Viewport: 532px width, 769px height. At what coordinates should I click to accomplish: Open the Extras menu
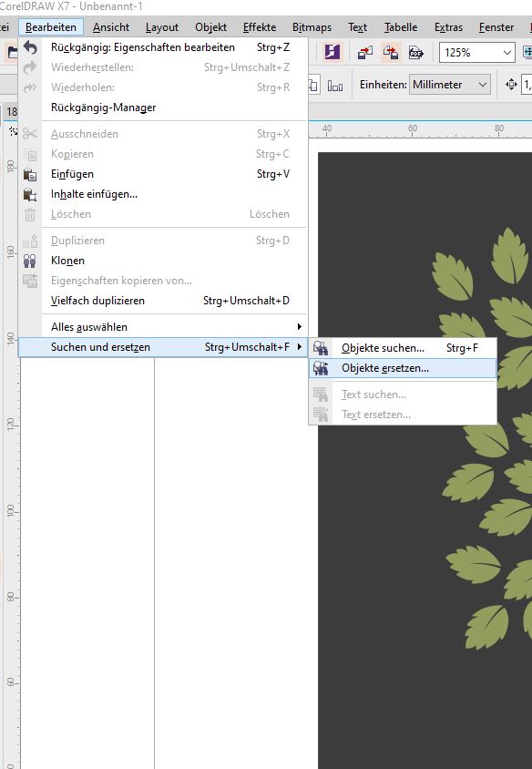(448, 27)
